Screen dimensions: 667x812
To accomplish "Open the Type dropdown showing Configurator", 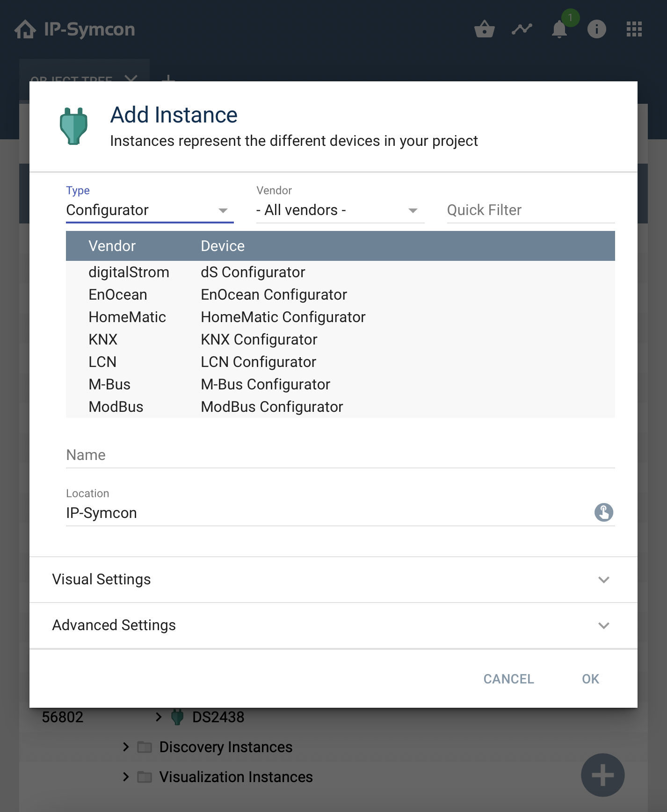I will [x=150, y=210].
